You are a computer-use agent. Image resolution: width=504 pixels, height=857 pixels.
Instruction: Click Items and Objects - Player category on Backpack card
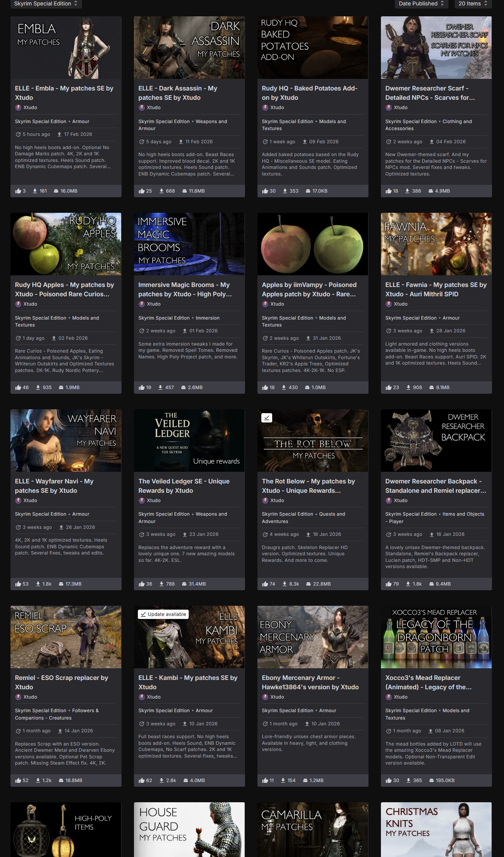[434, 518]
